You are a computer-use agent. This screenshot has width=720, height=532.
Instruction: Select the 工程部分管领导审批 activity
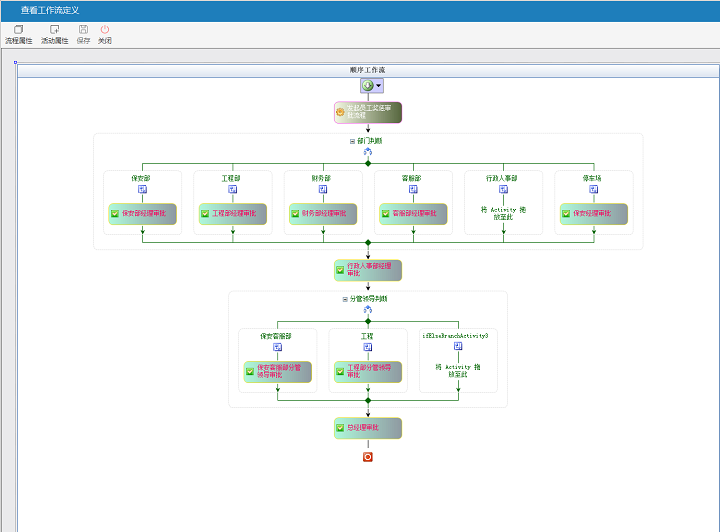point(368,372)
